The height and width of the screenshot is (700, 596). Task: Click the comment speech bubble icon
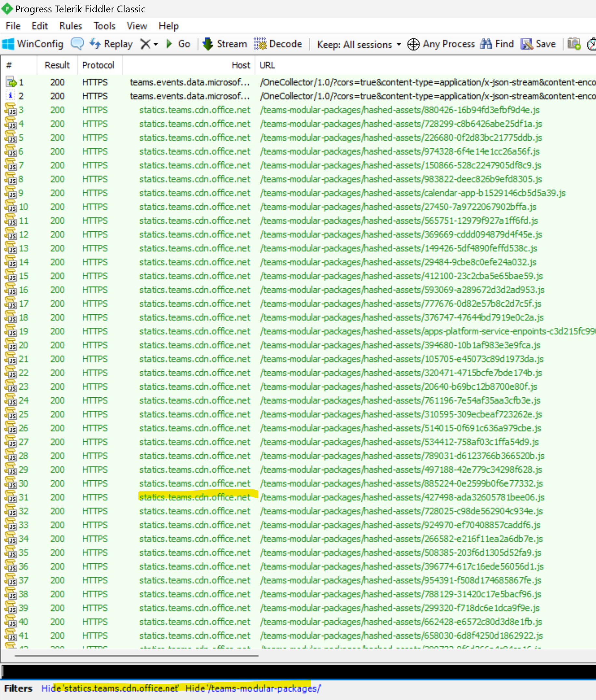tap(77, 44)
